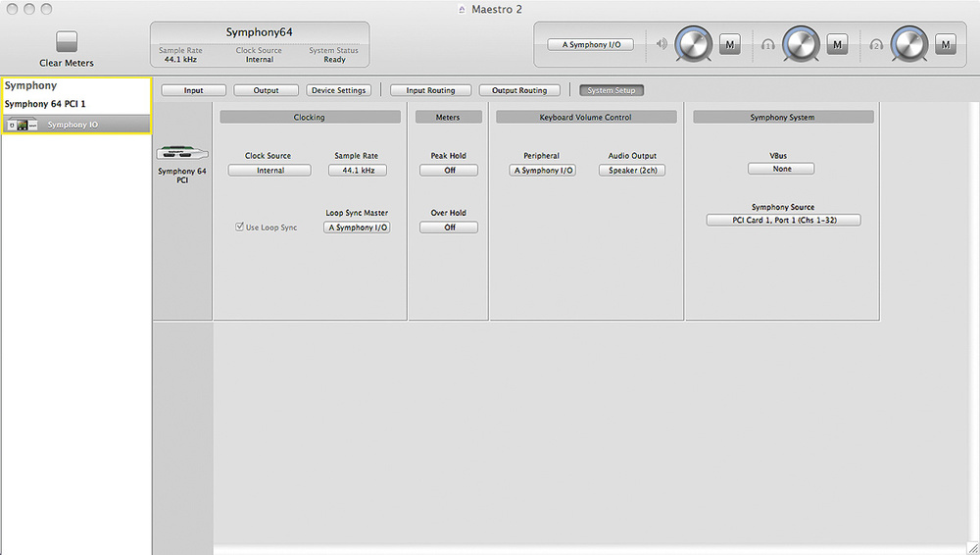Click the Symphony 64 PCI card icon
This screenshot has height=555, width=980.
point(181,153)
